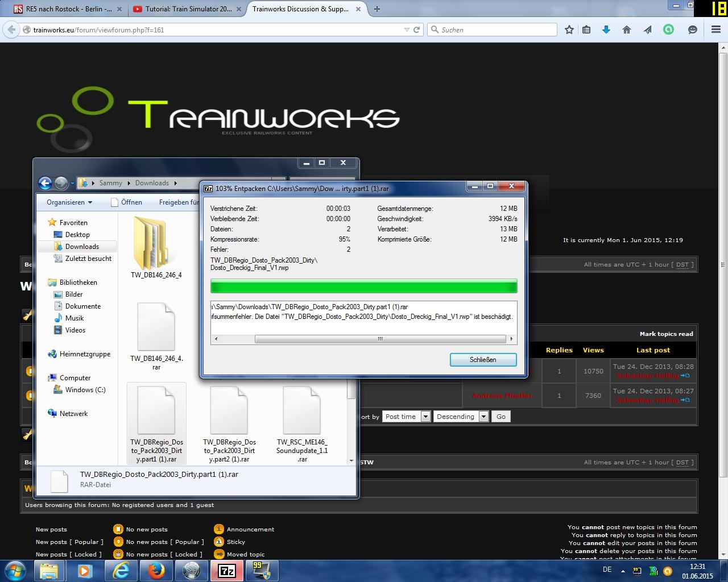728x582 pixels.
Task: Sort by the Replies column header
Action: tap(559, 350)
